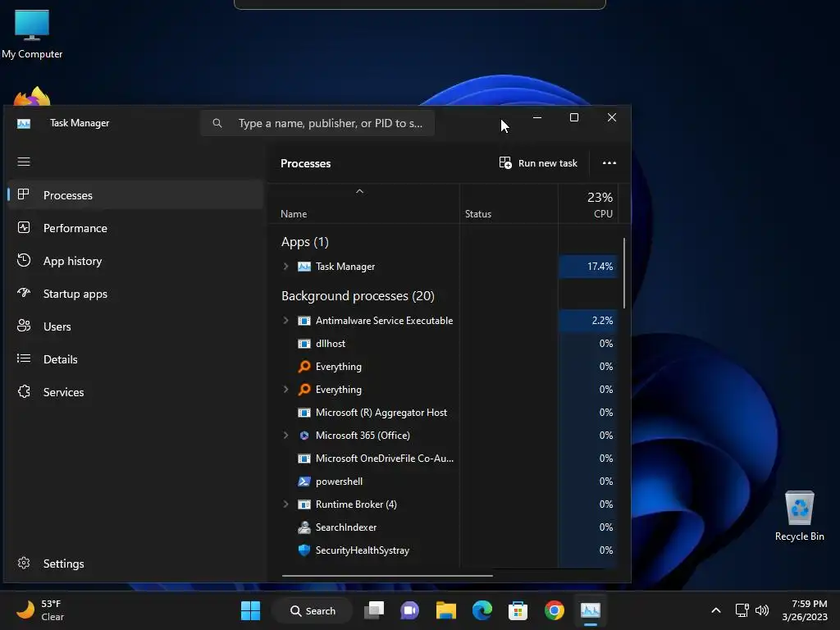Launch Microsoft Edge from taskbar
Screen dimensions: 840x630
click(x=482, y=610)
